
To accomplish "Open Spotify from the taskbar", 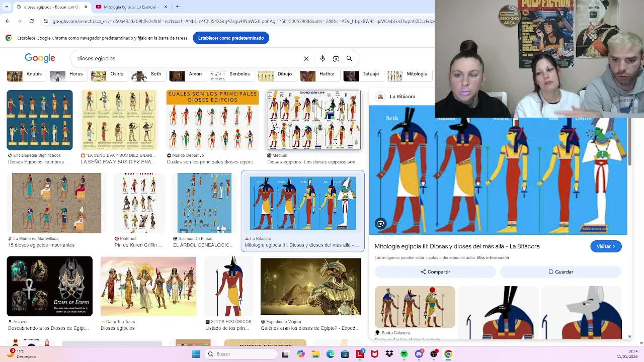I will [x=404, y=354].
